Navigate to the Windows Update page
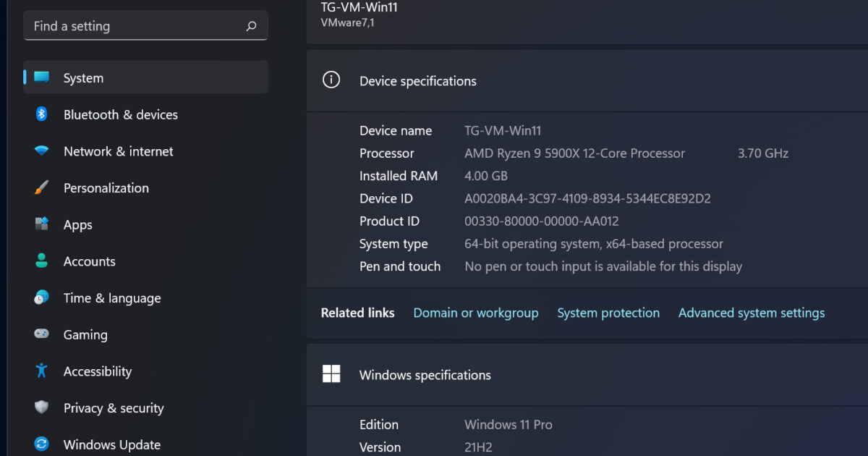The width and height of the screenshot is (868, 456). [x=111, y=444]
